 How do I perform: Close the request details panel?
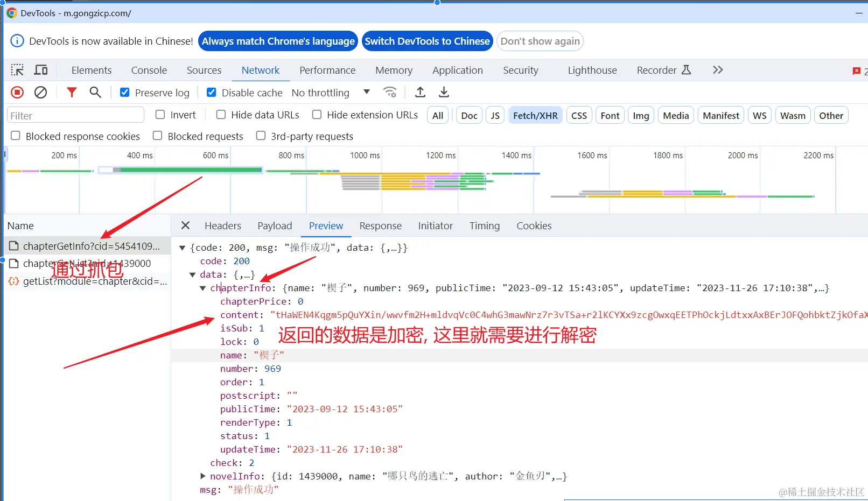pyautogui.click(x=185, y=225)
